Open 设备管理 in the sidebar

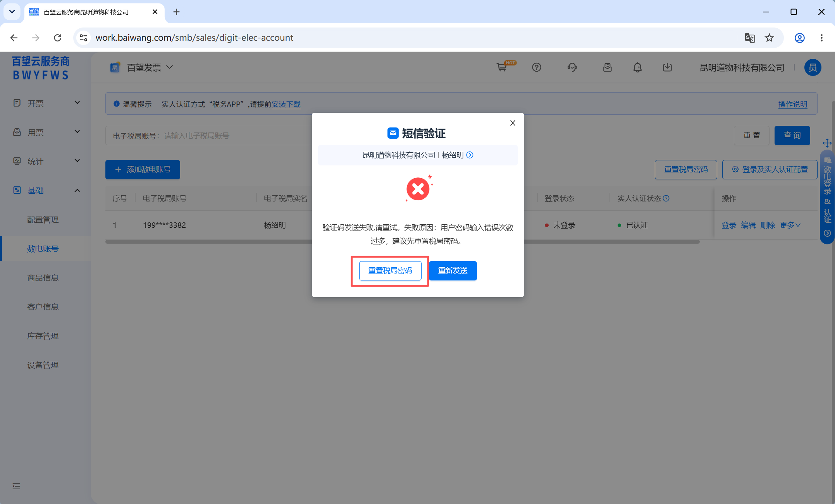pyautogui.click(x=43, y=365)
